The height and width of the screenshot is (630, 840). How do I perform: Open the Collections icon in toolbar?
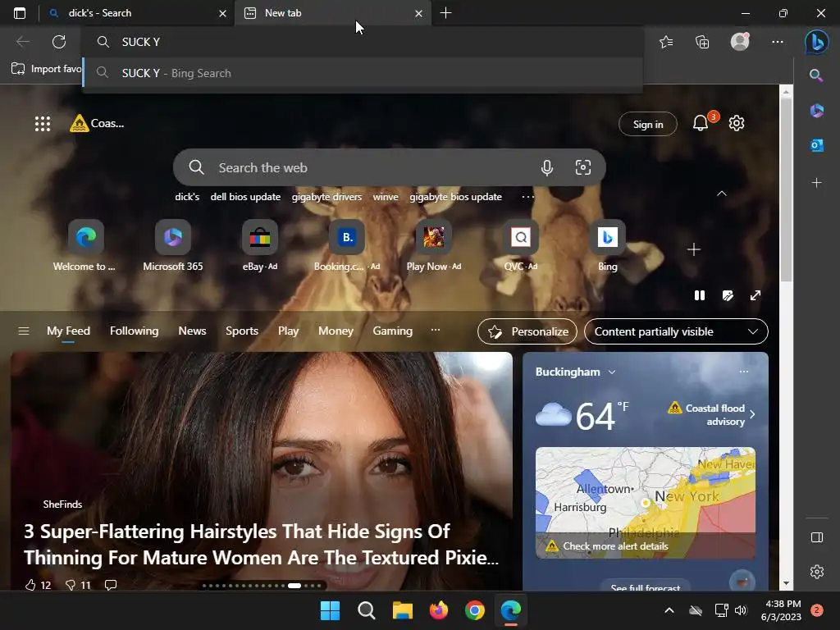pyautogui.click(x=702, y=42)
